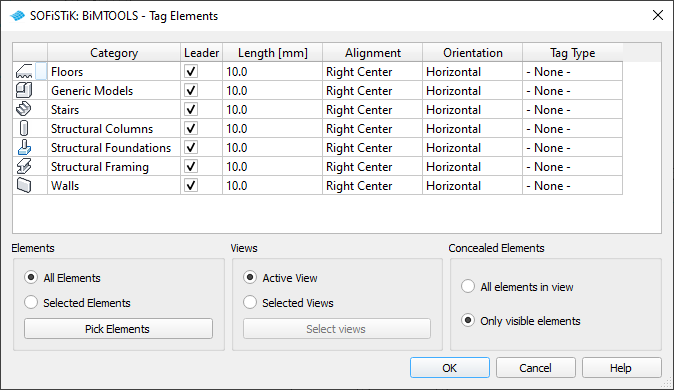The image size is (674, 390).
Task: Open Orientation dropdown for Generic Models row
Action: point(472,90)
